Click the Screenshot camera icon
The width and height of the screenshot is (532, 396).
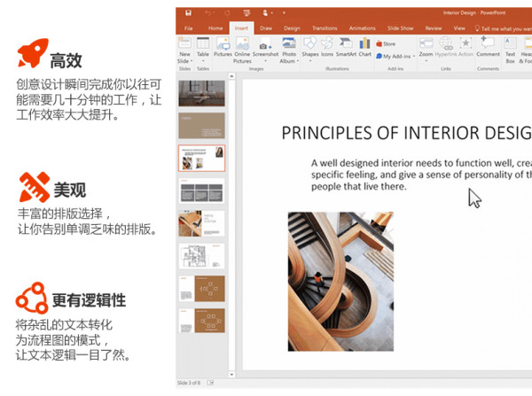(x=263, y=46)
